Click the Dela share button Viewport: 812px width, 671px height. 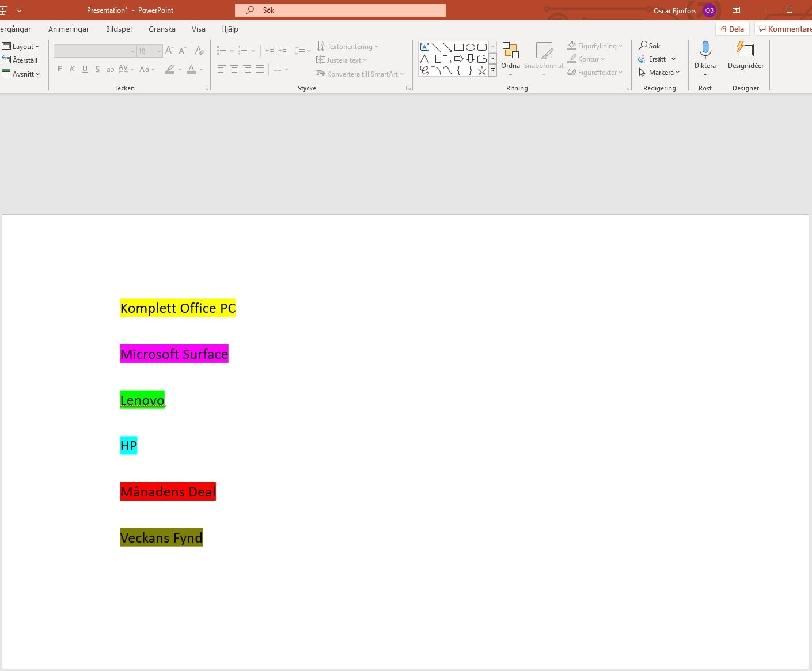tap(732, 29)
